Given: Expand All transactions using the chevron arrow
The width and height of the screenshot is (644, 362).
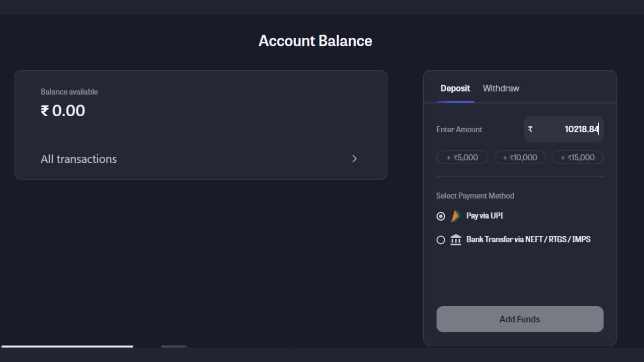Looking at the screenshot, I should click(x=354, y=159).
